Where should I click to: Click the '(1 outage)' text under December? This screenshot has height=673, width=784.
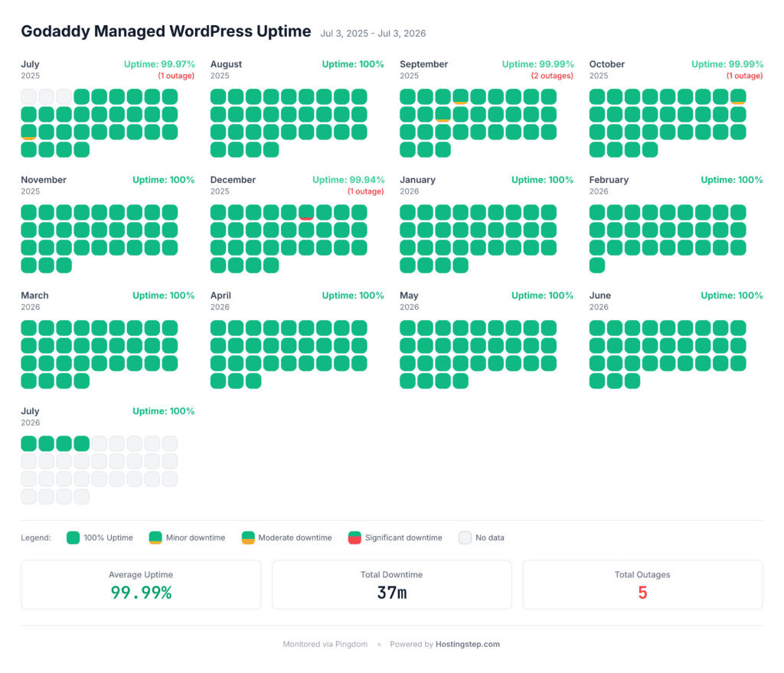[366, 191]
